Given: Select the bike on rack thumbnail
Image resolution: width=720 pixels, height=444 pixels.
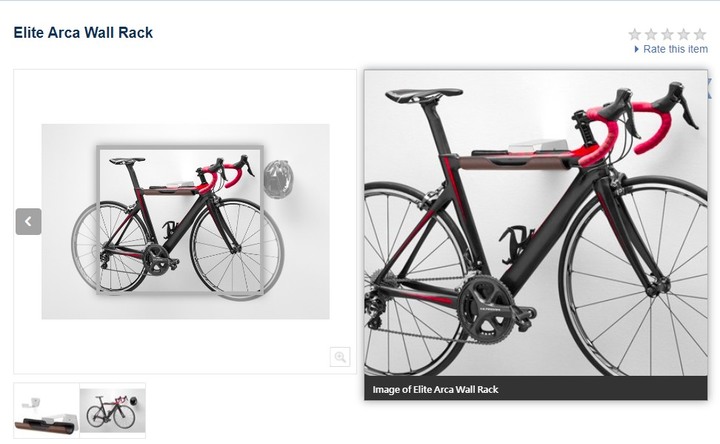Looking at the screenshot, I should 113,410.
